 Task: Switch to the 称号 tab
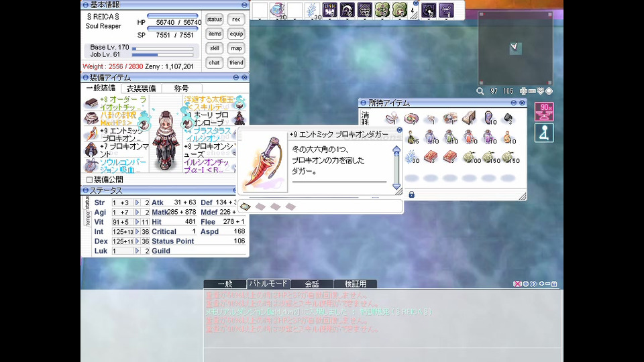(182, 88)
